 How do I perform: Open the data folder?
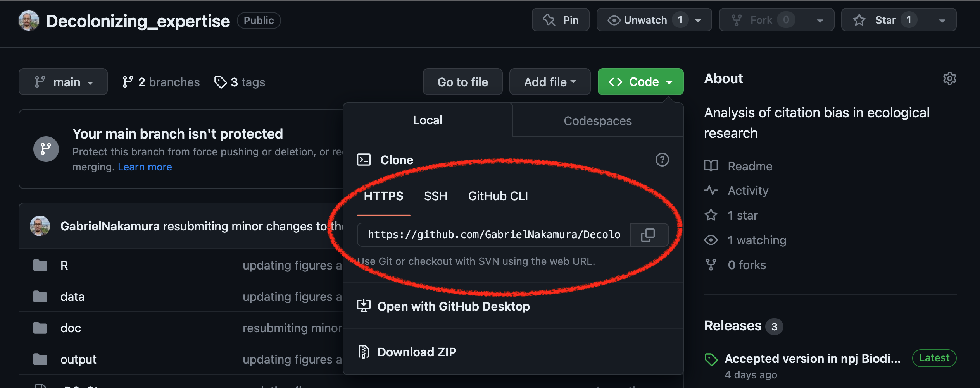(x=72, y=297)
